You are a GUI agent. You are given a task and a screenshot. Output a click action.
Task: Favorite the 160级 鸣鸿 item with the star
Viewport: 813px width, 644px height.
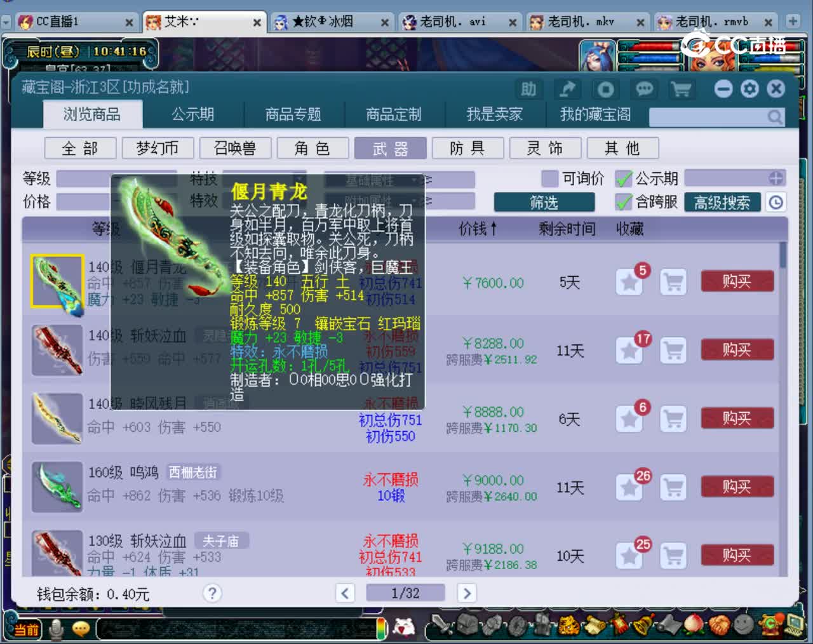629,487
